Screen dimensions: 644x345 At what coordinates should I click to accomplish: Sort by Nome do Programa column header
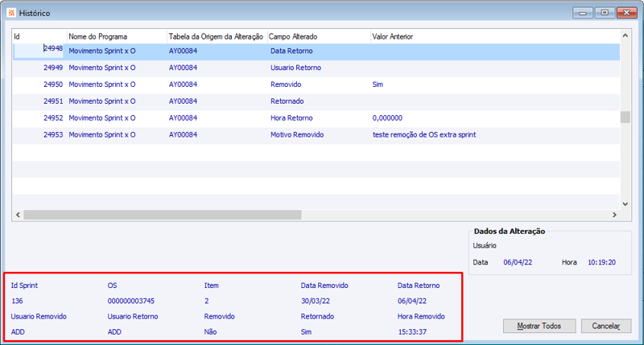(117, 36)
